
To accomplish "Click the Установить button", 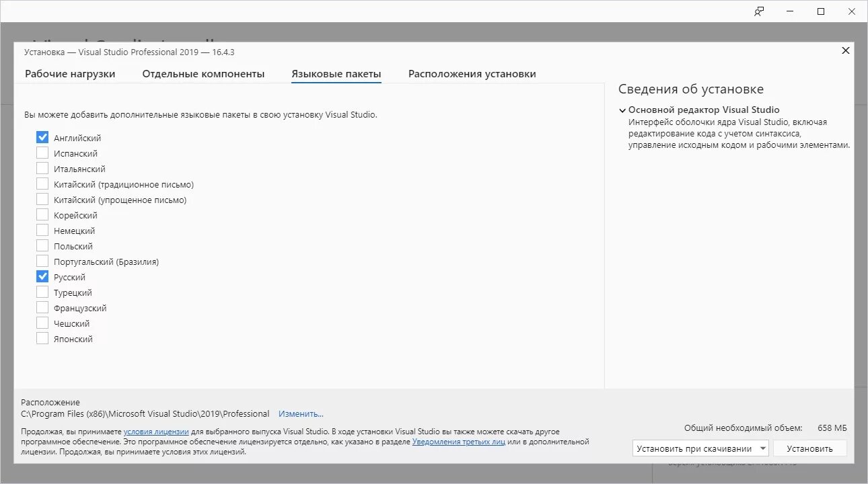I will click(810, 448).
